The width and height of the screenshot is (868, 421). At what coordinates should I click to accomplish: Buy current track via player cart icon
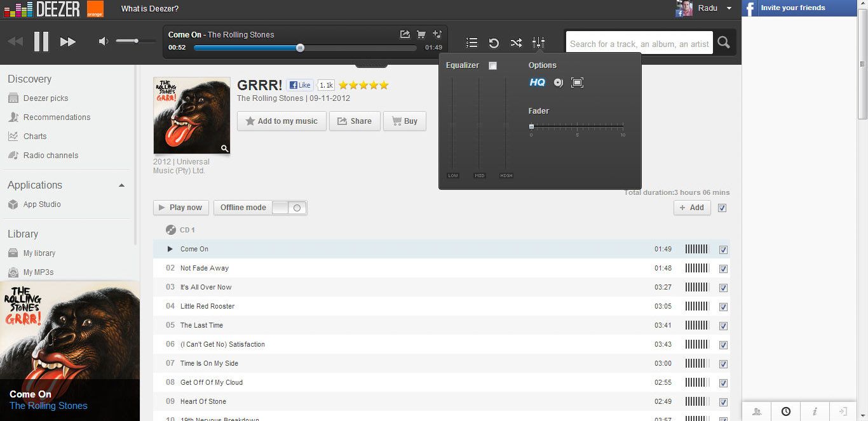(421, 34)
